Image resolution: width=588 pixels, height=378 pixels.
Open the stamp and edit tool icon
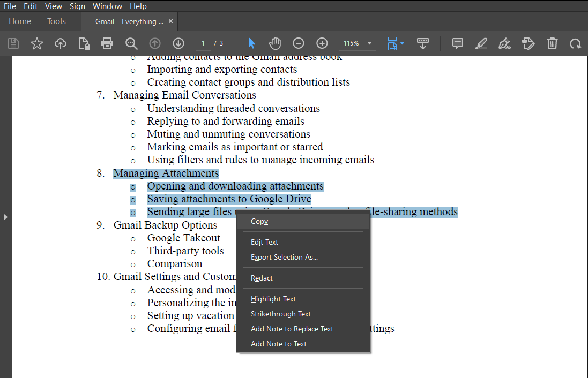(529, 43)
